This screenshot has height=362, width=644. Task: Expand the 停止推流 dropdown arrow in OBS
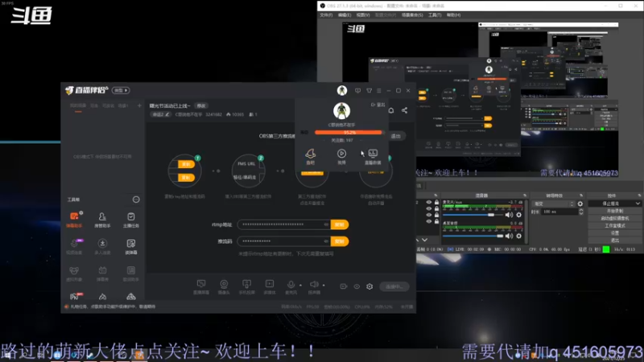click(638, 204)
